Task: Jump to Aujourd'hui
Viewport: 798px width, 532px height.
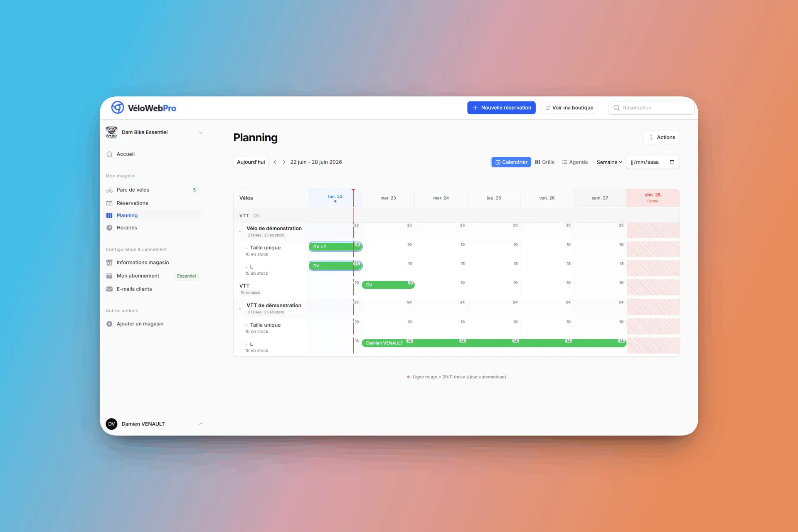Action: pos(251,162)
